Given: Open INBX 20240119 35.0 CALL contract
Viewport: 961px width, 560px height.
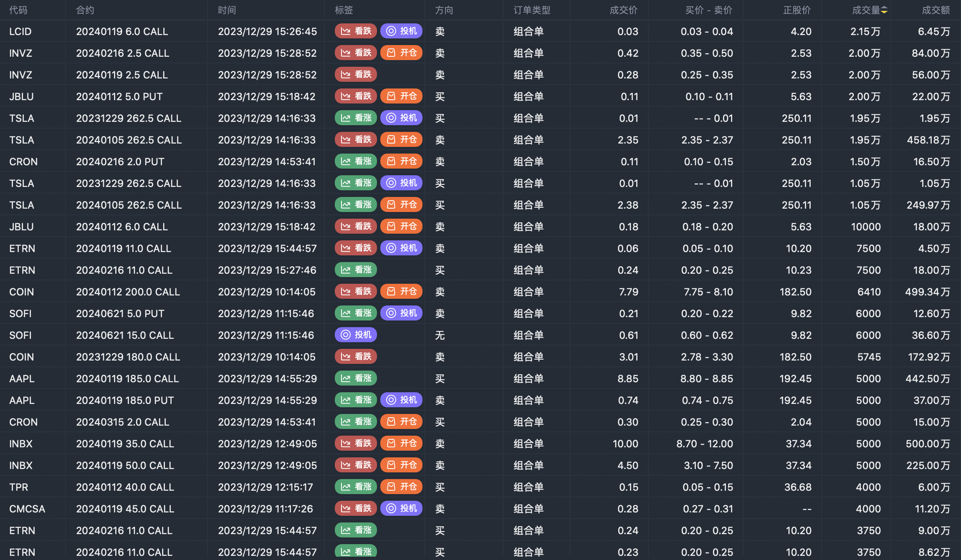Looking at the screenshot, I should click(x=125, y=444).
